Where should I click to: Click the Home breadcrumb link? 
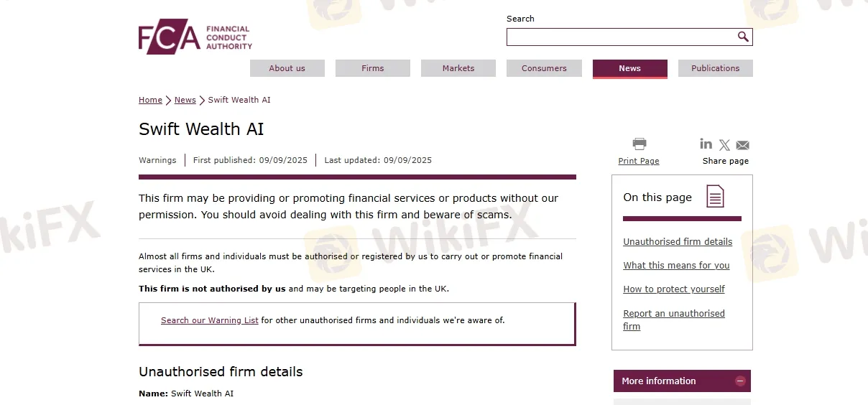(x=150, y=100)
